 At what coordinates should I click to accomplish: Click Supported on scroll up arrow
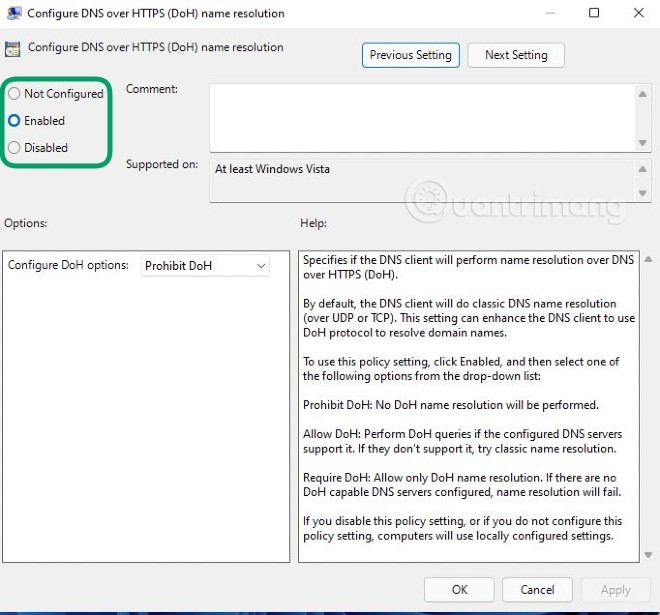(642, 169)
